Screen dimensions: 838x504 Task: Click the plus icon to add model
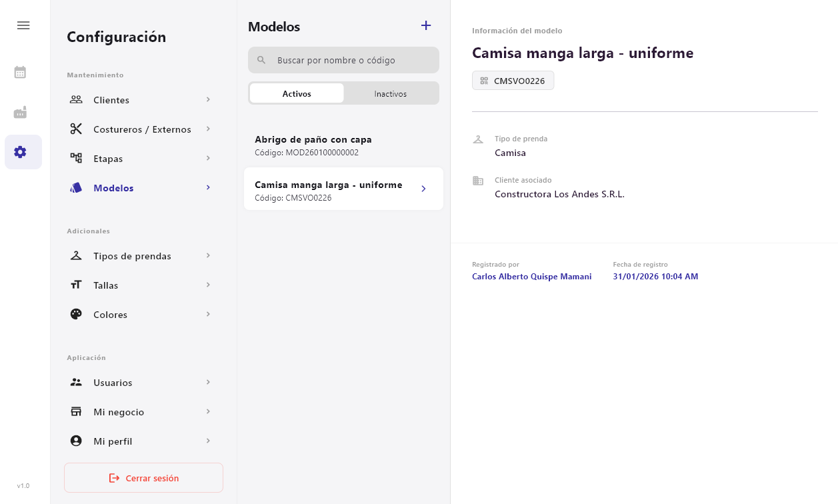click(426, 26)
